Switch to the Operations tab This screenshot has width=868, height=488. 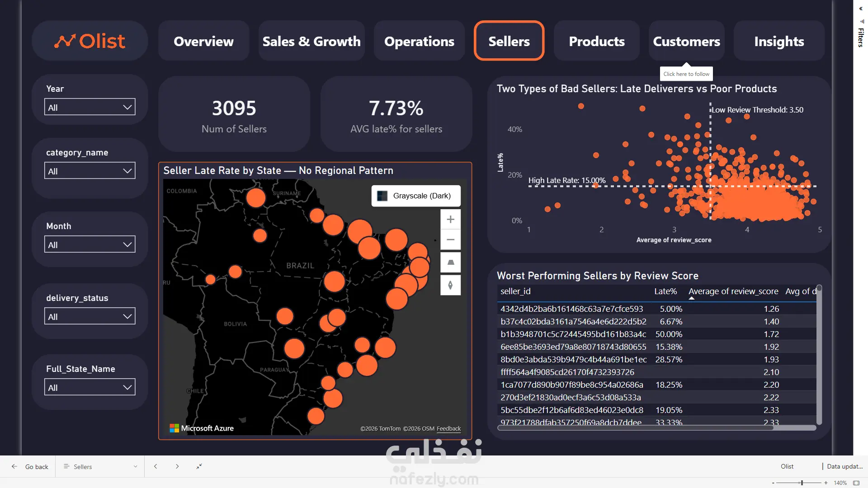419,41
